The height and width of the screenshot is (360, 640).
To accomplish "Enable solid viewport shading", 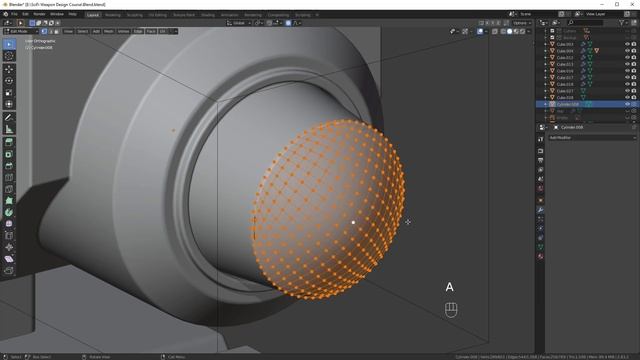I will pos(509,31).
